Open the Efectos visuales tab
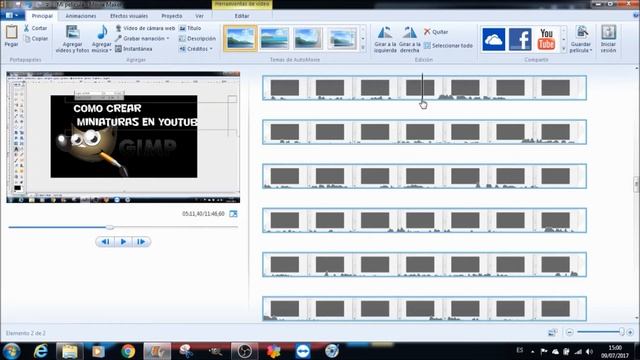 (129, 16)
